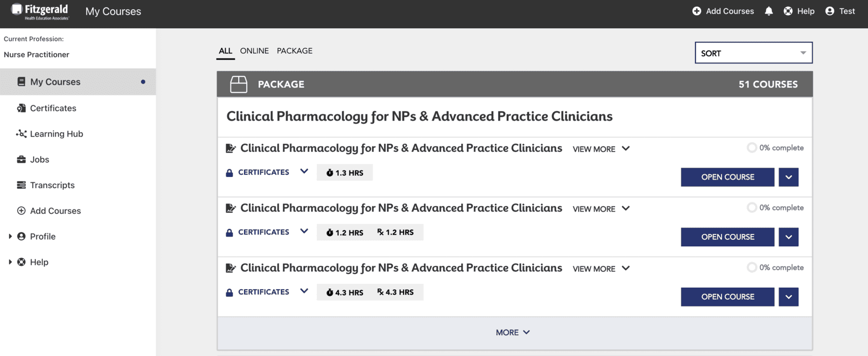Click OPEN COURSE for the third course
Image resolution: width=868 pixels, height=356 pixels.
[727, 297]
